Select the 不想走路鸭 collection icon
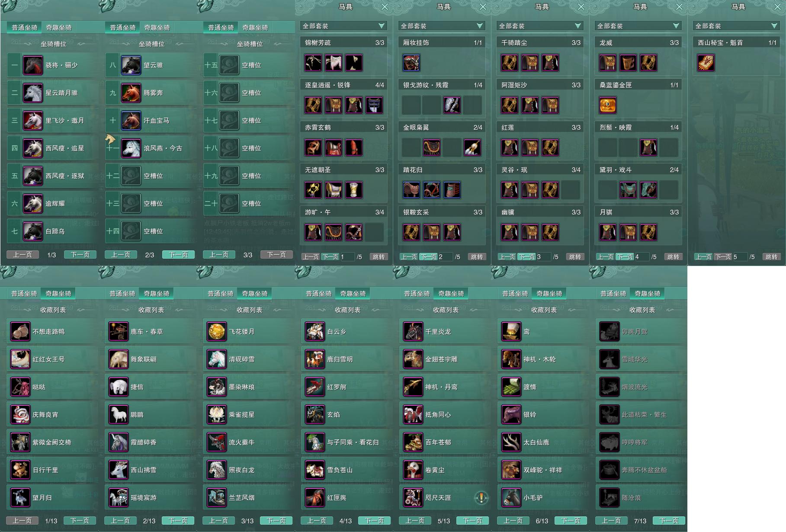The width and height of the screenshot is (786, 532). pos(20,332)
